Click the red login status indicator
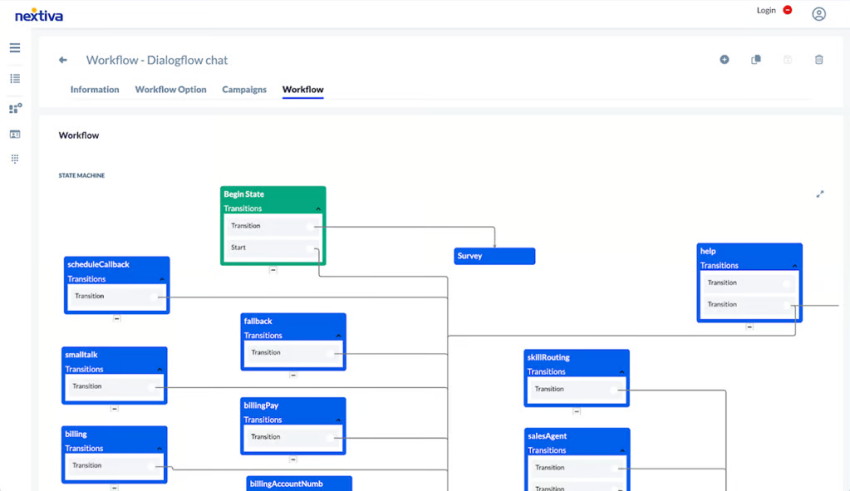Viewport: 850px width, 491px height. [788, 10]
